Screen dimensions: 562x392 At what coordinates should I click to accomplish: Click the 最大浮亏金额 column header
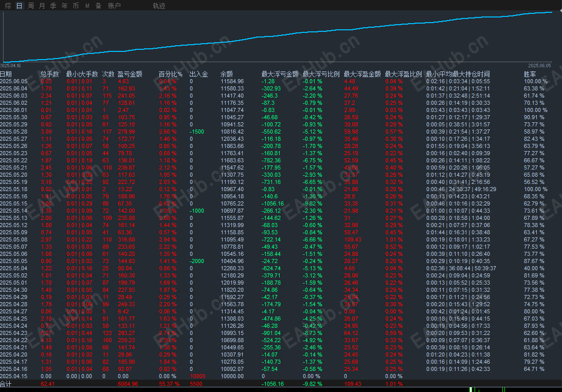[x=280, y=74]
